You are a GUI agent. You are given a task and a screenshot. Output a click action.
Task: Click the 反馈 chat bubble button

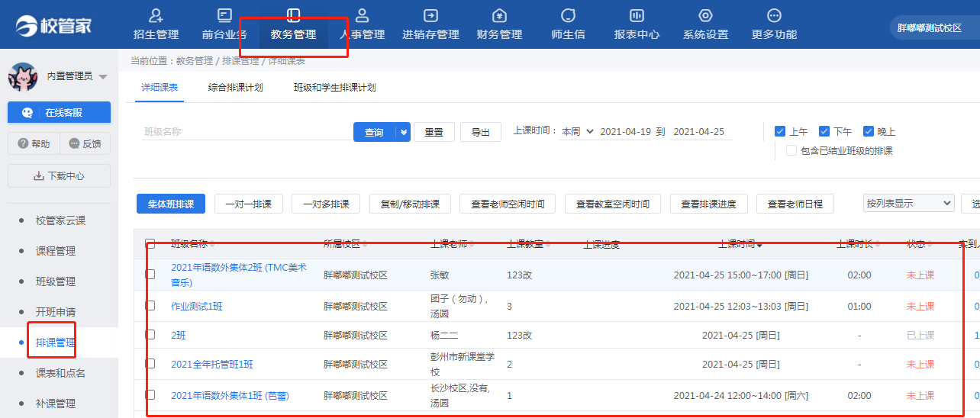85,143
